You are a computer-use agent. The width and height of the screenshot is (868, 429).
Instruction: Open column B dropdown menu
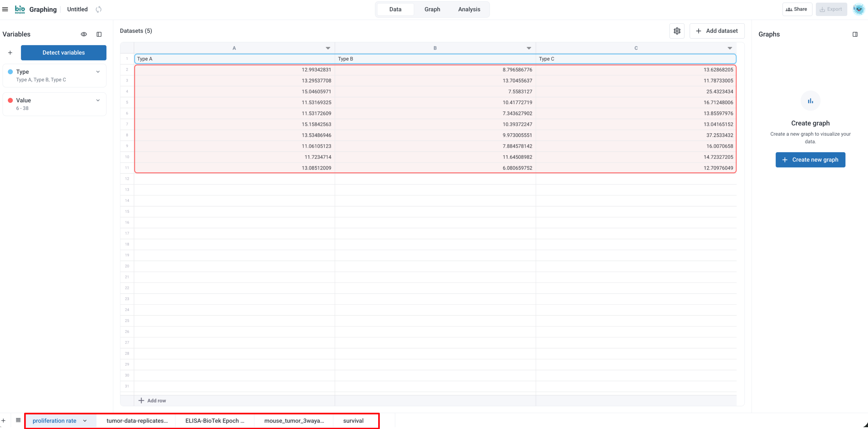pyautogui.click(x=529, y=48)
